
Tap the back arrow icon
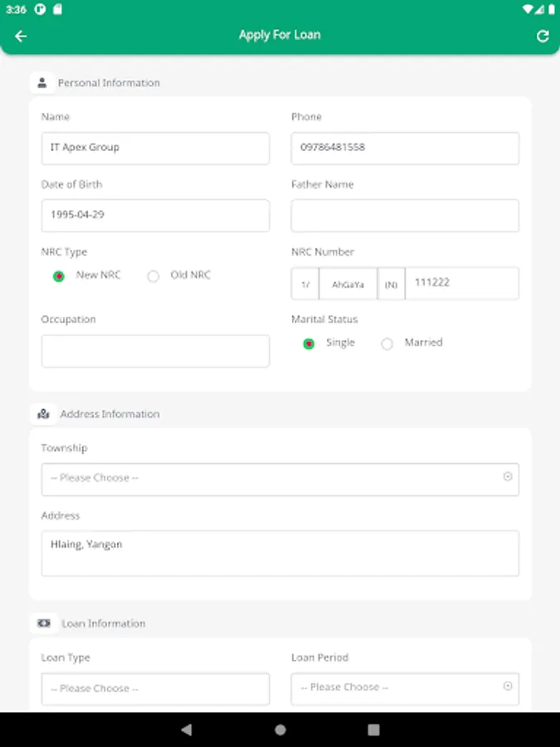pyautogui.click(x=21, y=36)
